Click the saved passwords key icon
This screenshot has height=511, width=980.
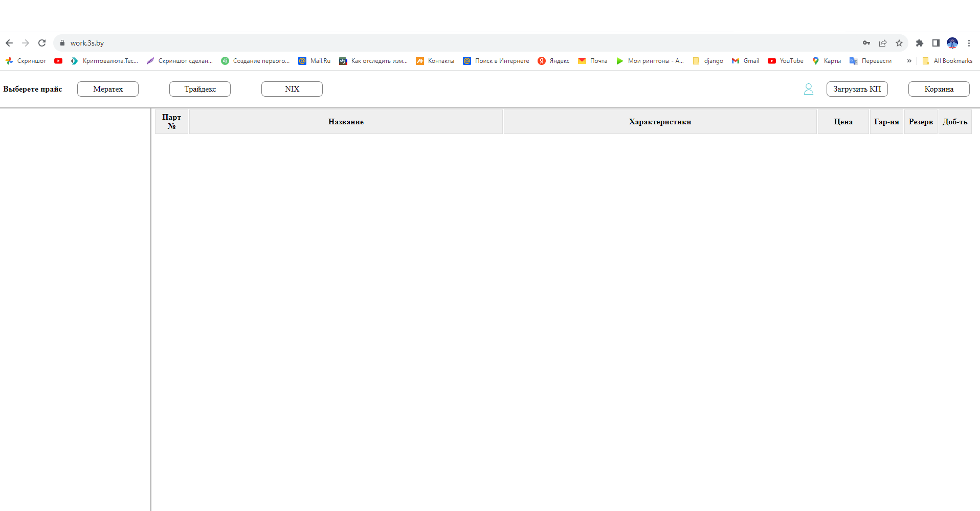click(866, 43)
